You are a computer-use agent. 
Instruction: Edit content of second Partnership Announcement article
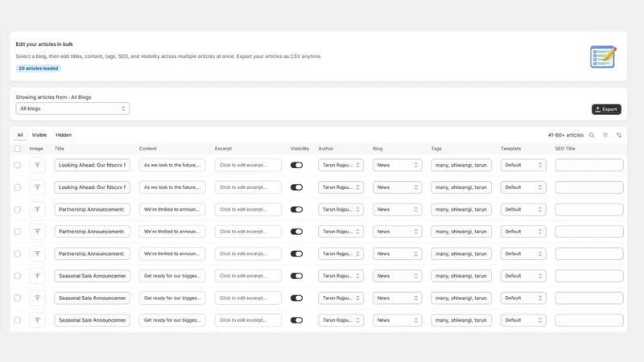click(x=172, y=232)
